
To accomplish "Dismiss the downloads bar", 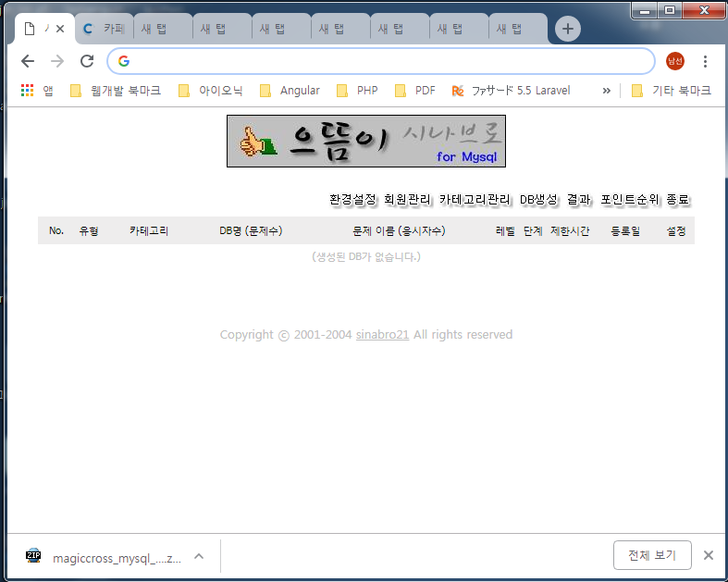I will 708,555.
